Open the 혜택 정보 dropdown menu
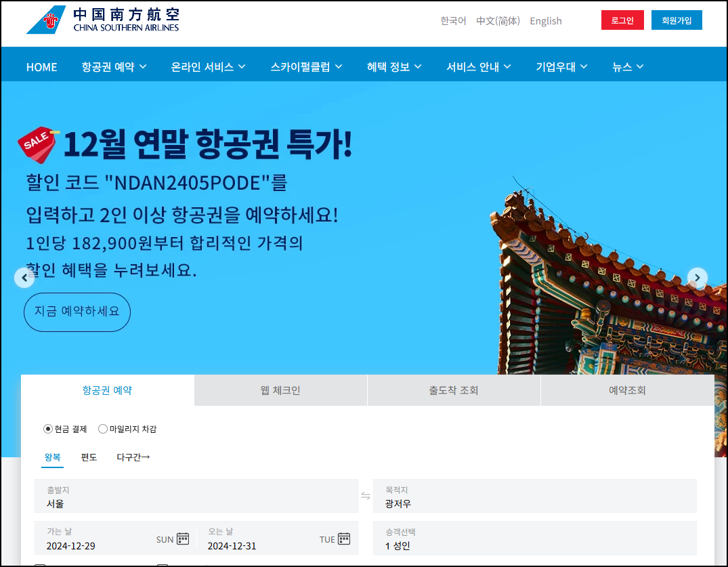Image resolution: width=728 pixels, height=567 pixels. click(394, 66)
